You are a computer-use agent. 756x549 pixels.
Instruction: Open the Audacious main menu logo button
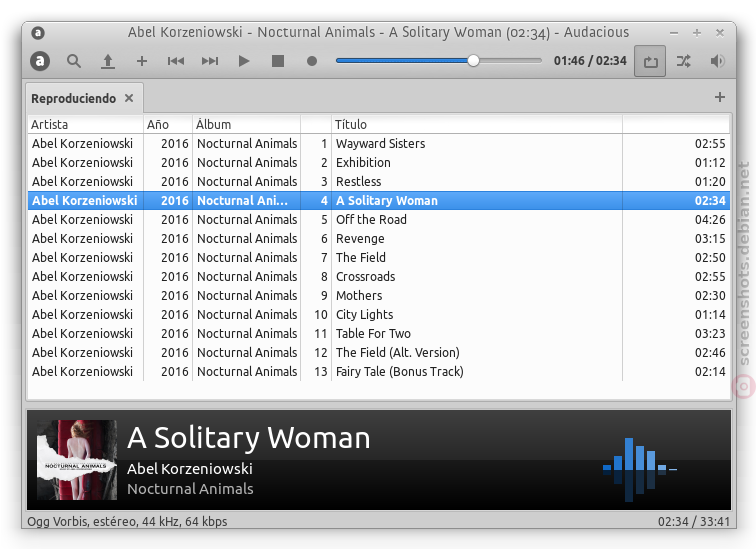click(x=40, y=61)
